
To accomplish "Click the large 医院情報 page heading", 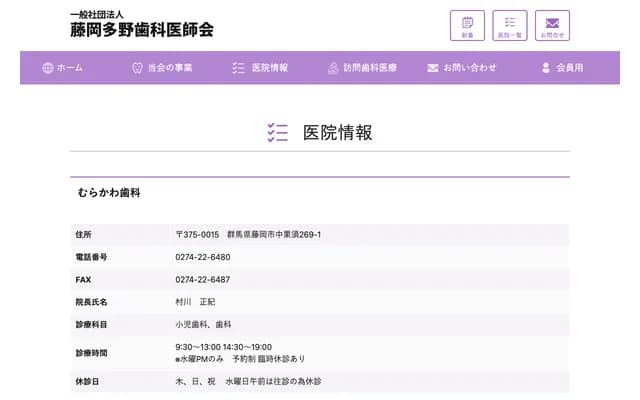I will click(337, 133).
